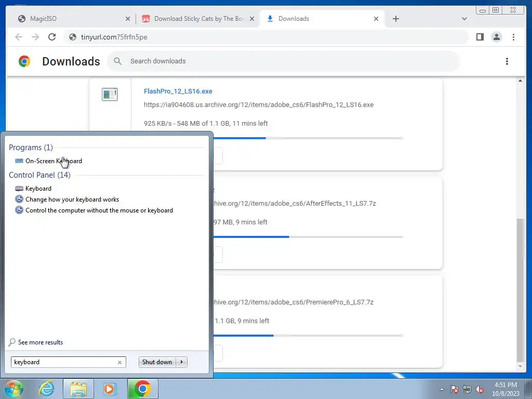
Task: Switch to Download Sticky Cats tab
Action: (198, 19)
